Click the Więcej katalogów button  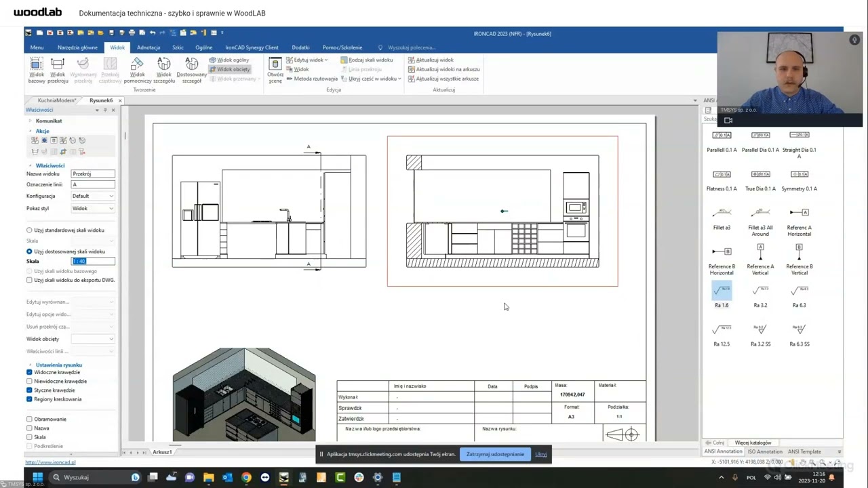click(x=753, y=443)
